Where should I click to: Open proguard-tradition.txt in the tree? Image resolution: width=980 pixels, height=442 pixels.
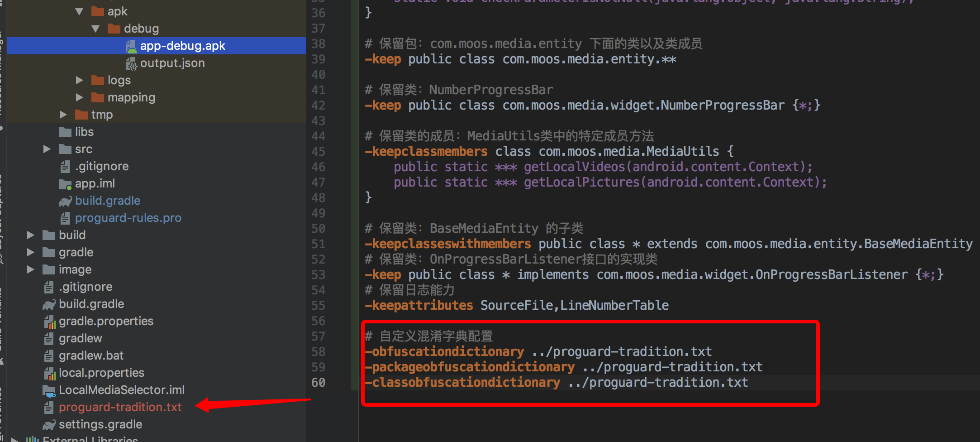click(x=120, y=407)
